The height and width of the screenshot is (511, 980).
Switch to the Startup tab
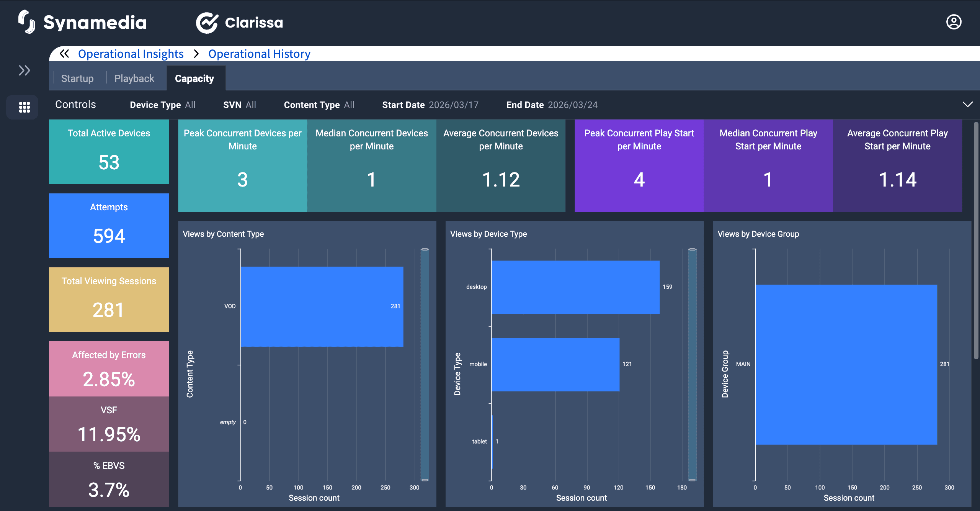click(x=77, y=79)
